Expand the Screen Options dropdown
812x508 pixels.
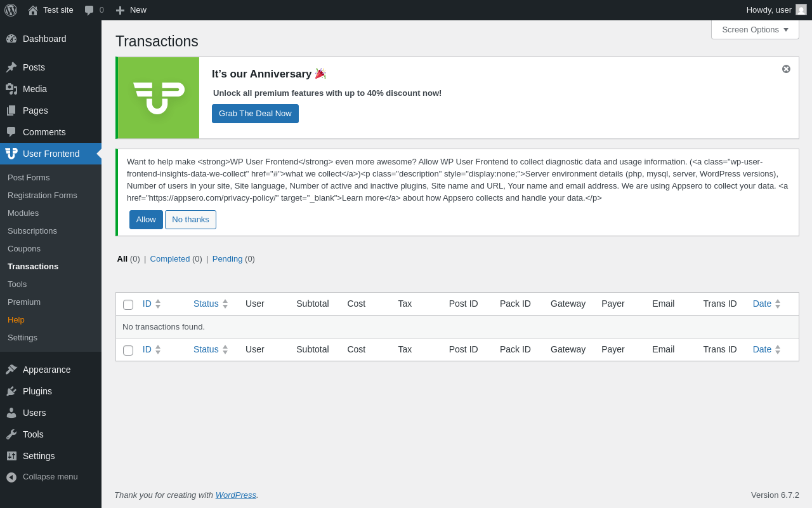pyautogui.click(x=755, y=29)
